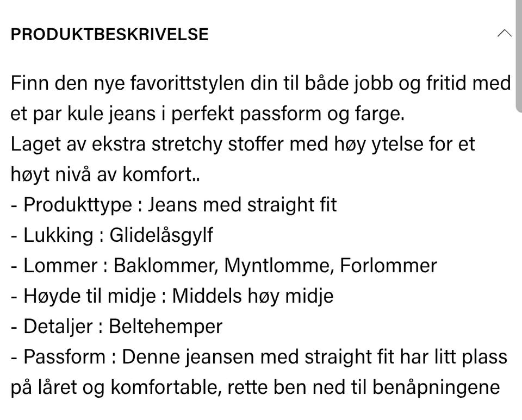Click the text 'høyt nivå av komfort'
Image resolution: width=522 pixels, height=420 pixels.
pos(102,174)
